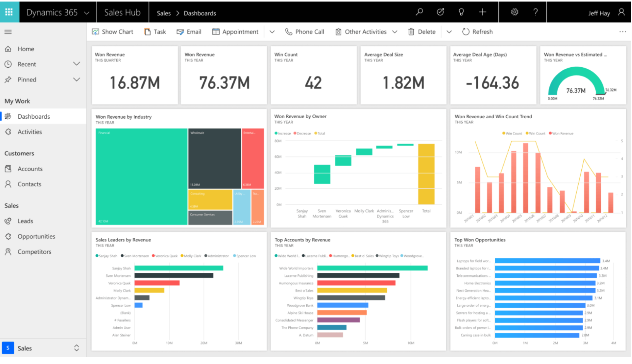Click the Contacts person icon

(8, 184)
